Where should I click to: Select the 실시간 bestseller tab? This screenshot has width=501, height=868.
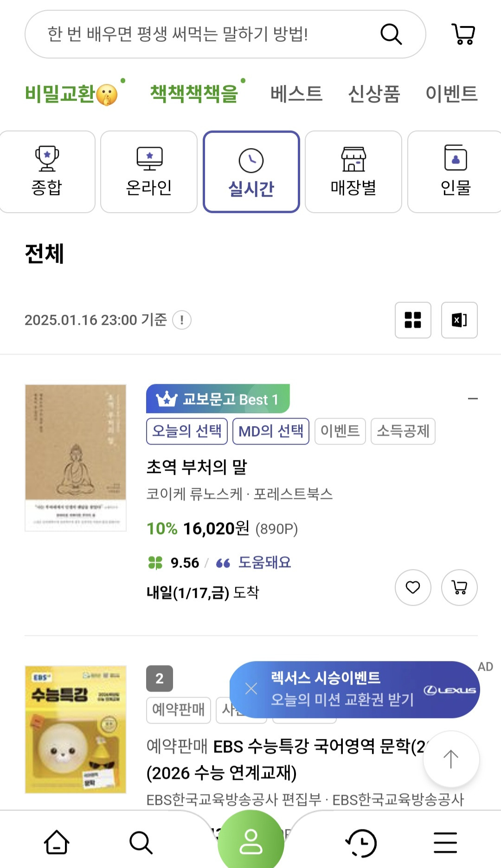(251, 172)
